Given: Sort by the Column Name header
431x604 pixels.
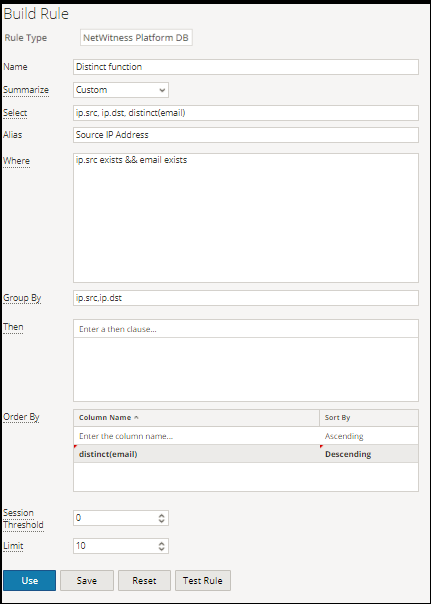Looking at the screenshot, I should pos(196,418).
